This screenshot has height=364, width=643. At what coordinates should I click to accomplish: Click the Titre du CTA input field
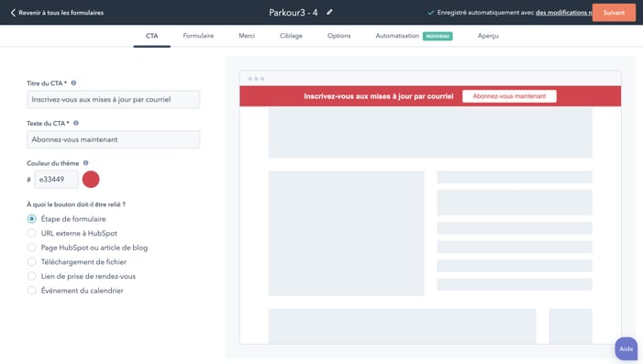[x=113, y=100]
